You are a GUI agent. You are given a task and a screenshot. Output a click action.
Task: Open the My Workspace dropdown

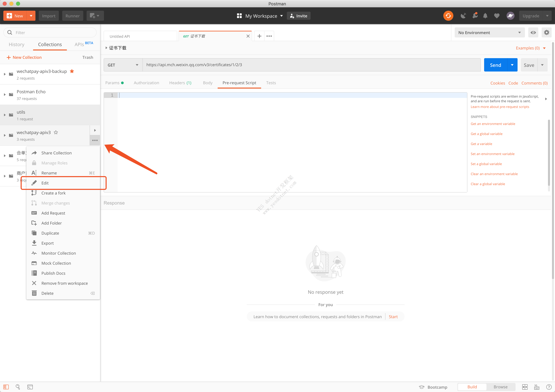260,16
